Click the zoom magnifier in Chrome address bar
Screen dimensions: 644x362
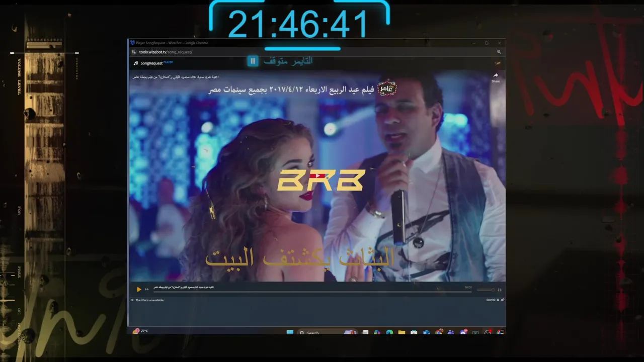(x=499, y=52)
